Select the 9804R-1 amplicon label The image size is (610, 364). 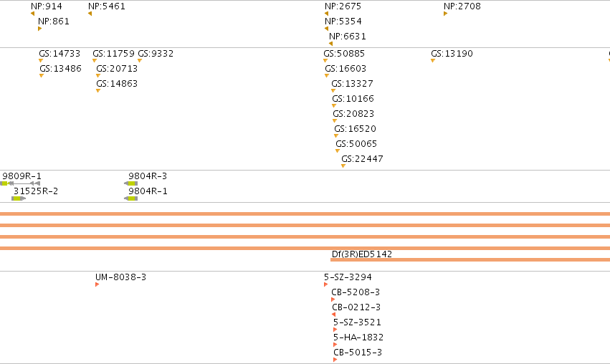pyautogui.click(x=148, y=191)
